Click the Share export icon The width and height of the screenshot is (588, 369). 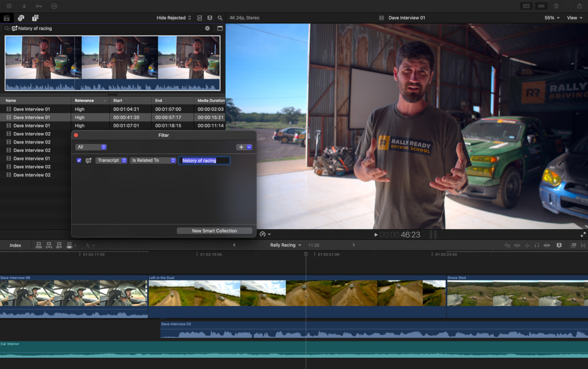point(580,6)
